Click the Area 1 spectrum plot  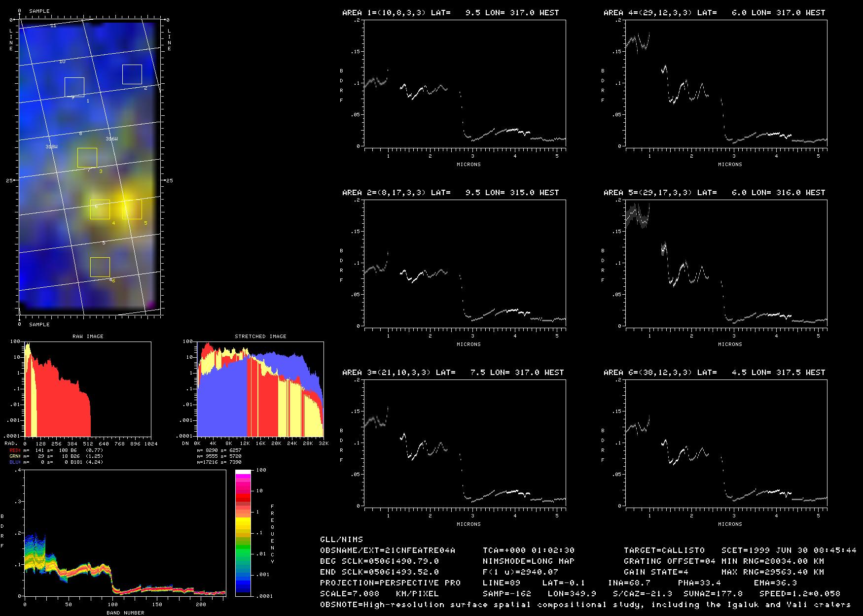tap(465, 83)
